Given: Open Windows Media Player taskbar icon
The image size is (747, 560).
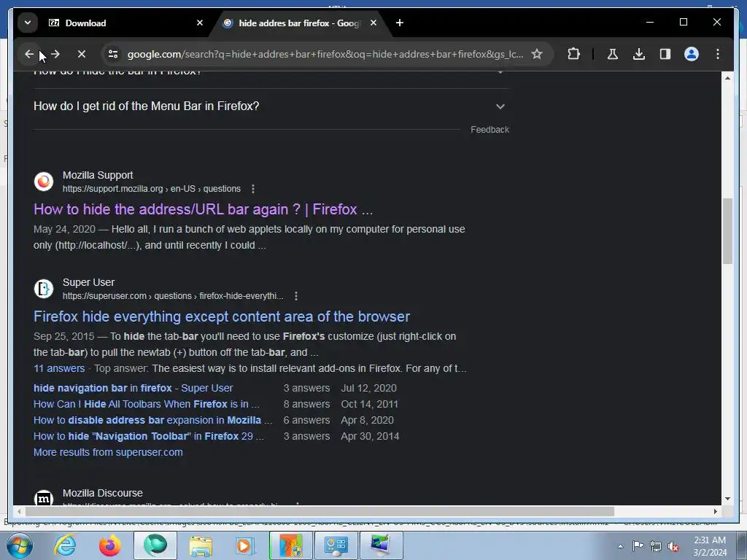Looking at the screenshot, I should (245, 545).
